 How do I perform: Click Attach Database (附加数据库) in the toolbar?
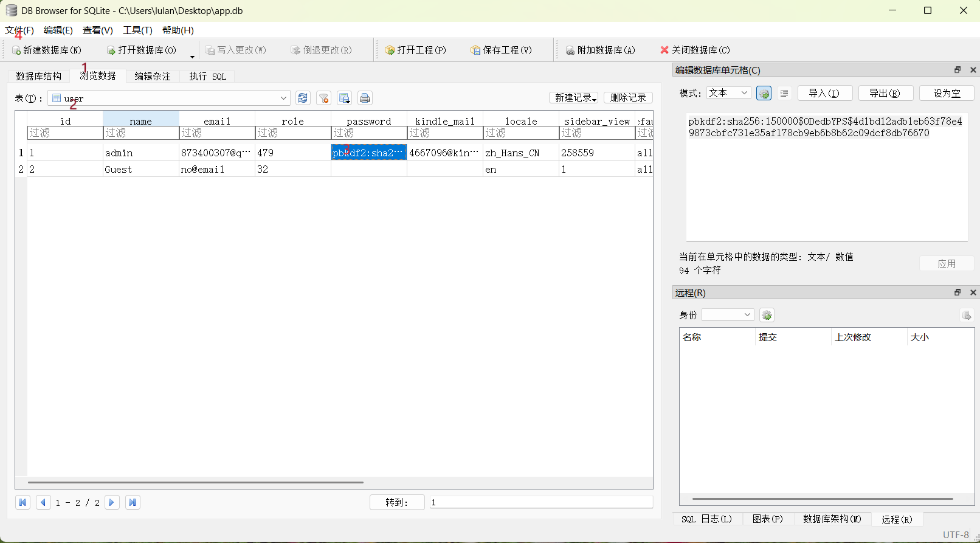(601, 50)
